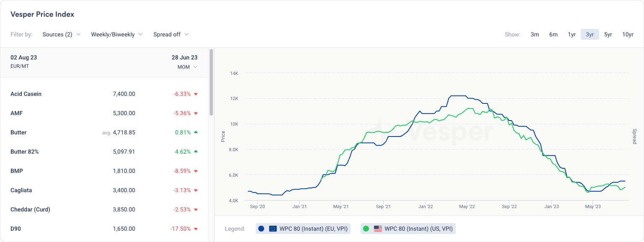Click the 0.81% change value

(x=183, y=132)
